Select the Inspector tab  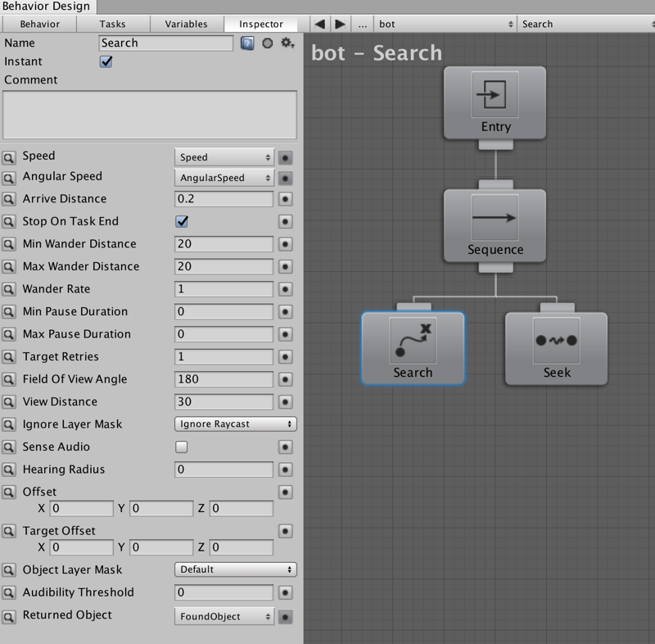tap(261, 25)
